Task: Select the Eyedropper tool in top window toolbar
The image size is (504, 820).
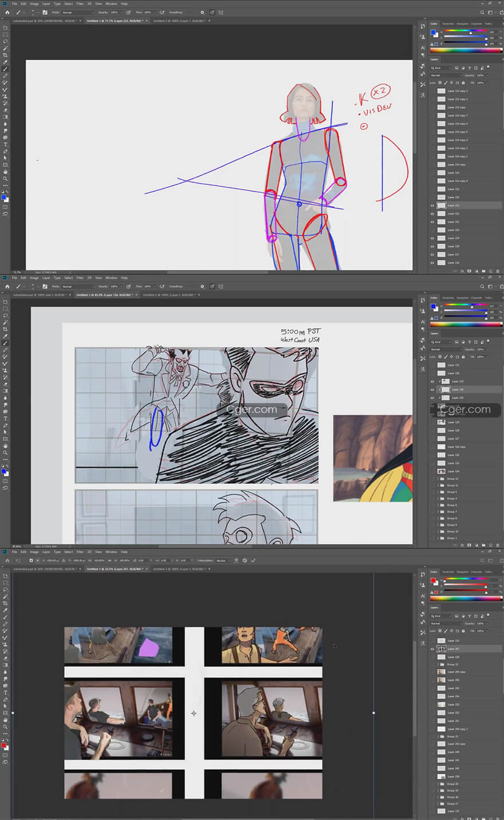Action: click(5, 62)
